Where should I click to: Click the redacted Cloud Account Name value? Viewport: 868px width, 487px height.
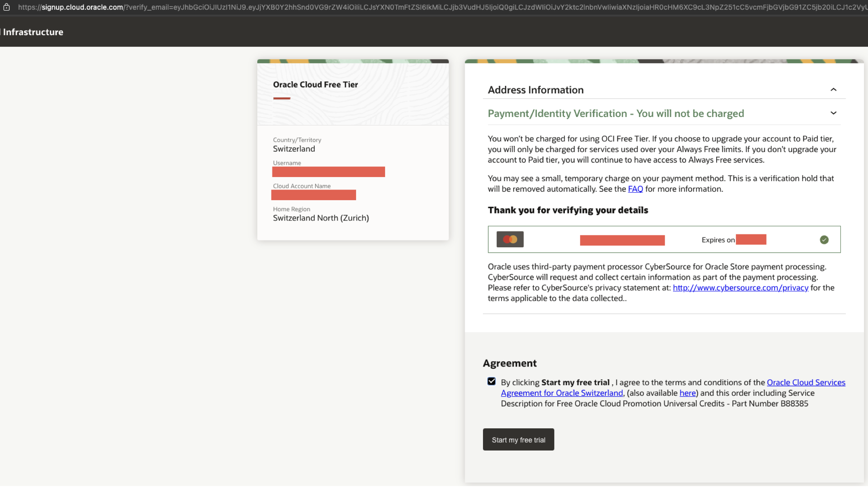tap(313, 195)
